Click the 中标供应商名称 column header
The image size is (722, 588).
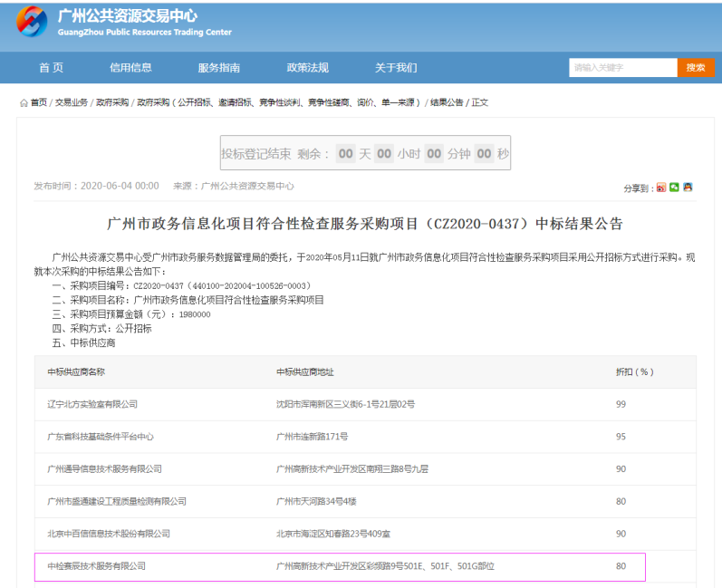76,372
